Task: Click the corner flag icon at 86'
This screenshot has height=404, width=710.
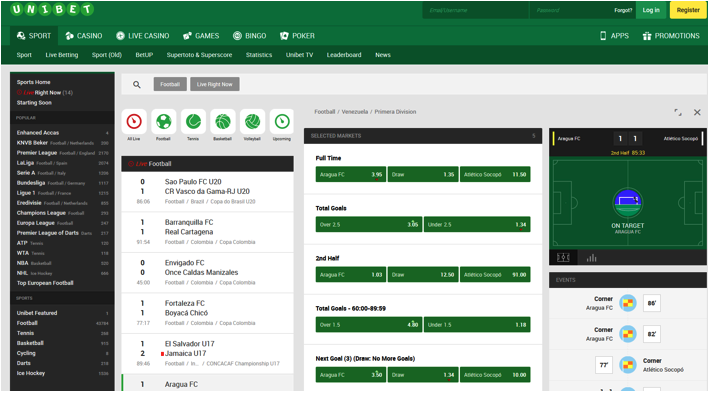Action: pyautogui.click(x=628, y=303)
